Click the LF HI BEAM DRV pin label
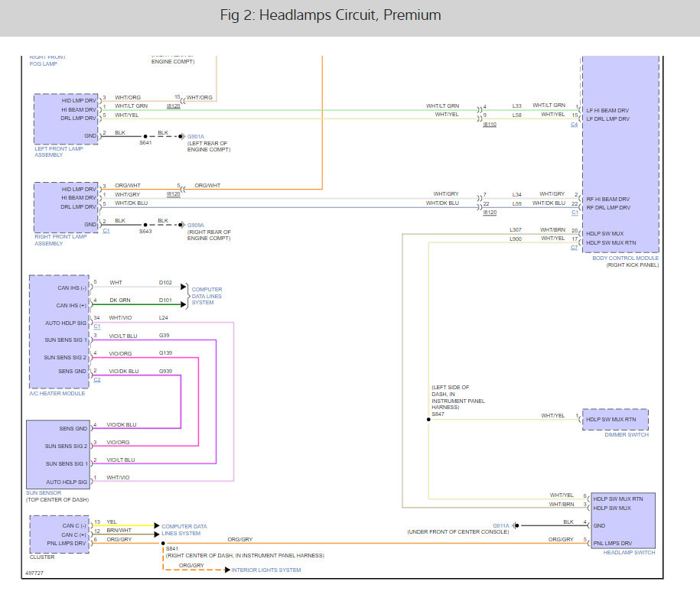The width and height of the screenshot is (700, 601). tap(607, 110)
